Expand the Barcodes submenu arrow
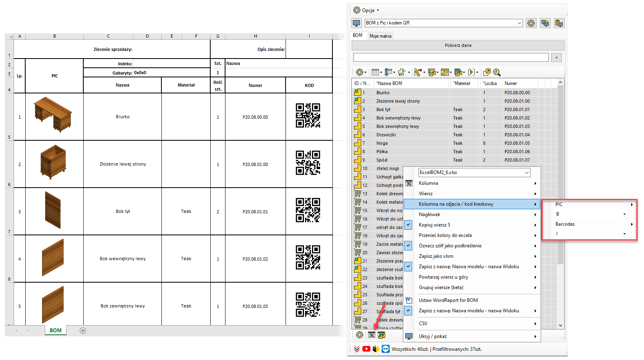The width and height of the screenshot is (644, 360). 632,224
